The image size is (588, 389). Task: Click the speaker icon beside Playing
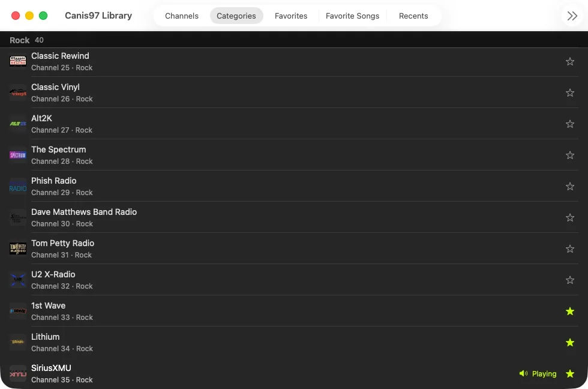(x=523, y=373)
